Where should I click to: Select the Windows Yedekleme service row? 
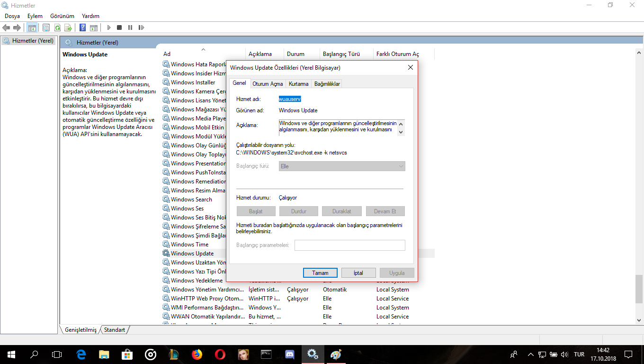pyautogui.click(x=298, y=281)
